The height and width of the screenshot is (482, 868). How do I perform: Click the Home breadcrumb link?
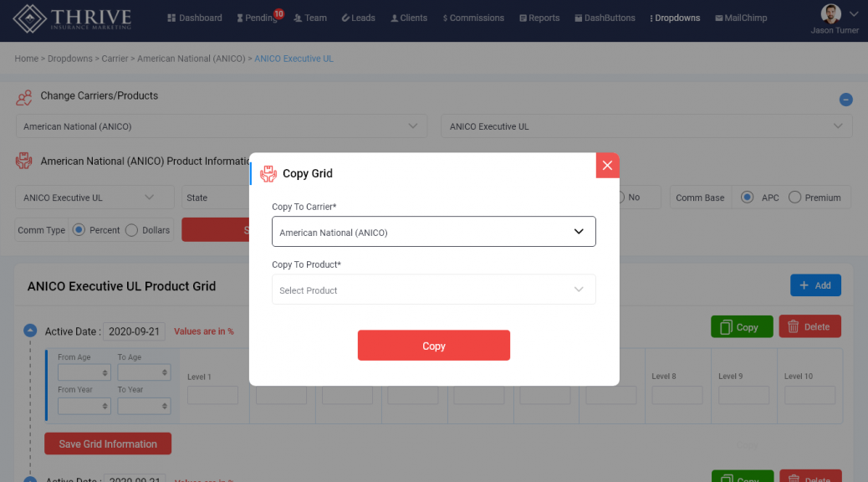tap(27, 59)
